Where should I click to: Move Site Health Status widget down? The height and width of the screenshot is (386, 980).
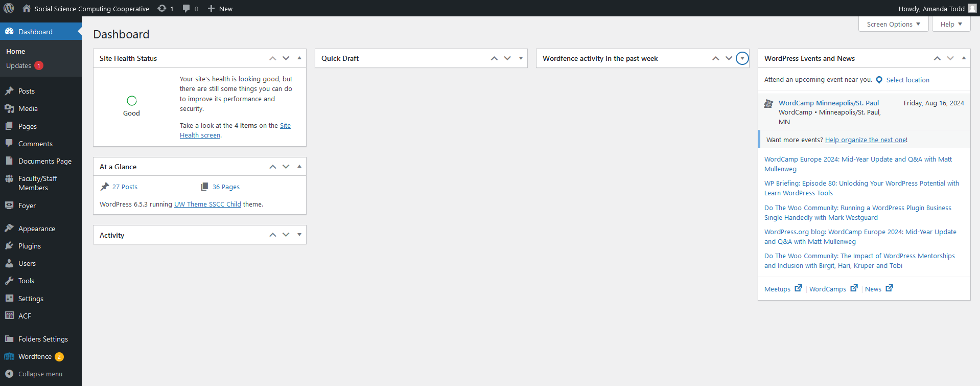click(x=286, y=58)
